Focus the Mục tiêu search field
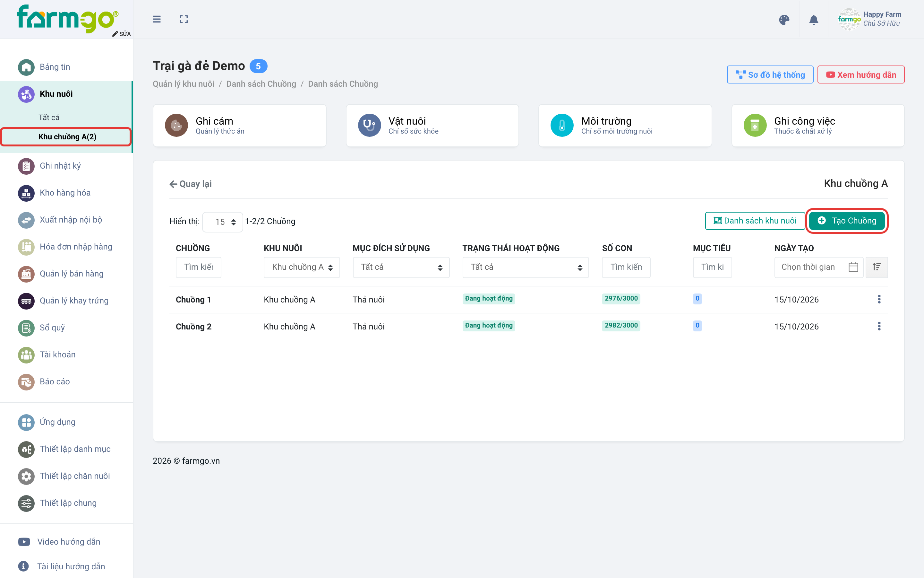This screenshot has width=924, height=578. coord(712,267)
